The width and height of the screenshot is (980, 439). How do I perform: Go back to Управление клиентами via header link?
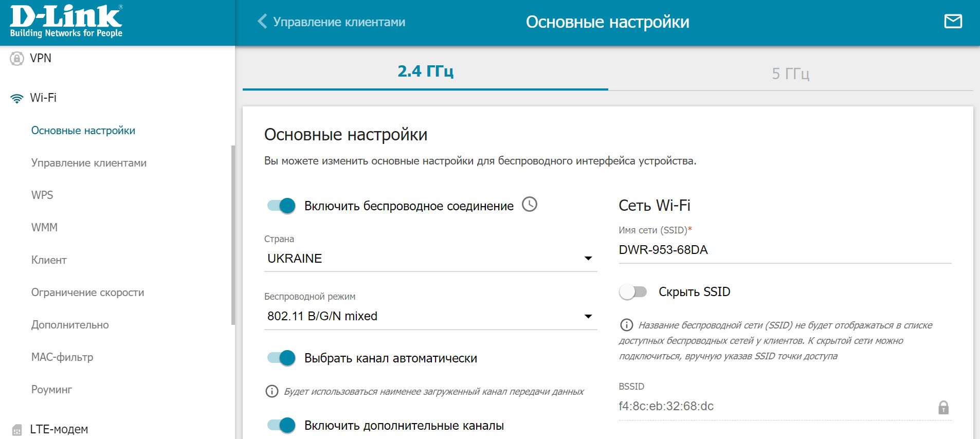[x=339, y=22]
